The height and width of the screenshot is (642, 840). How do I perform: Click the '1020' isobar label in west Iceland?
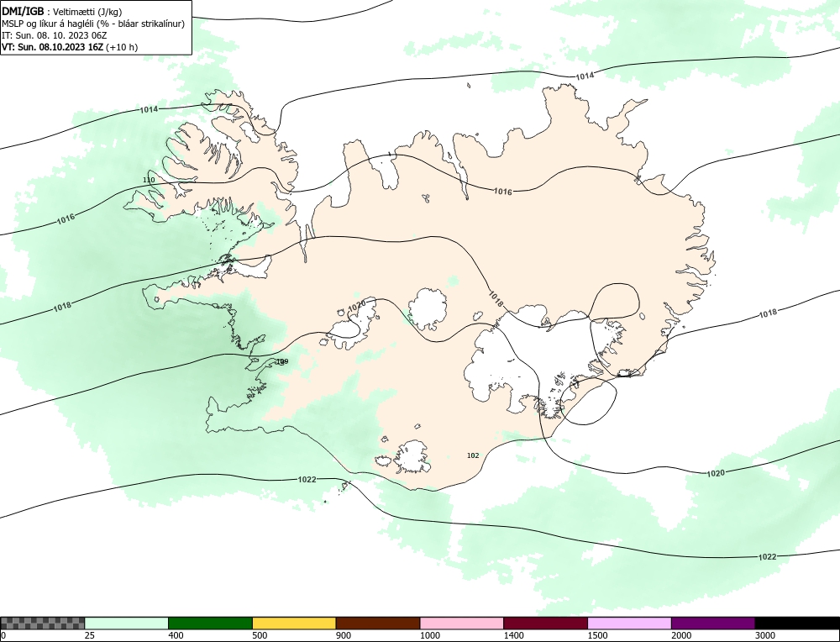tap(356, 306)
